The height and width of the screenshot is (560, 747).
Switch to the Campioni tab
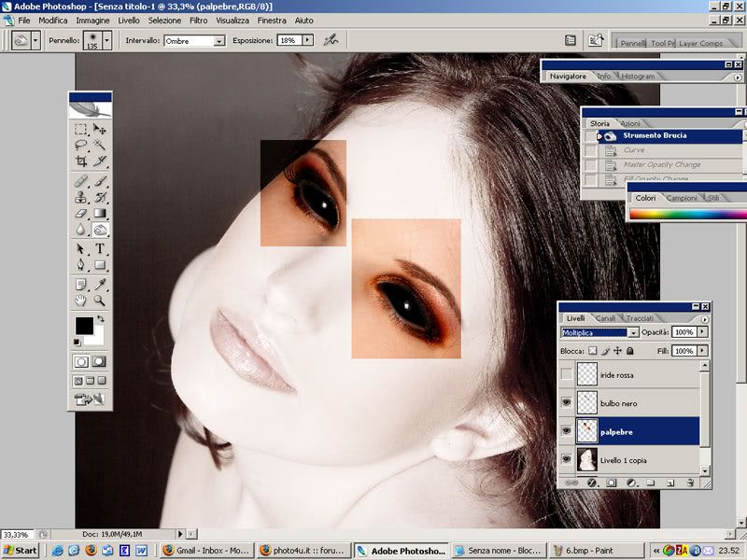(x=682, y=198)
